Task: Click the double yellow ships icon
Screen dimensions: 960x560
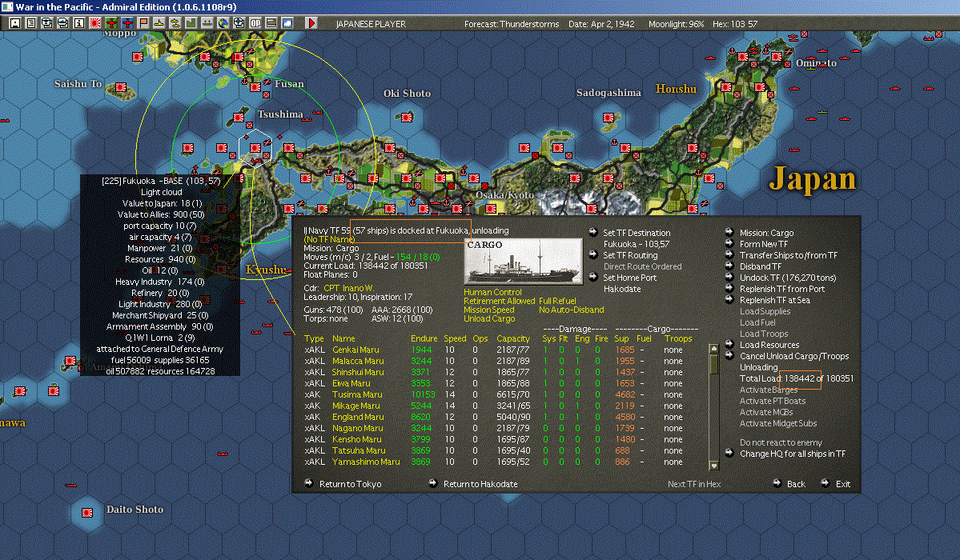Action: pyautogui.click(x=175, y=23)
